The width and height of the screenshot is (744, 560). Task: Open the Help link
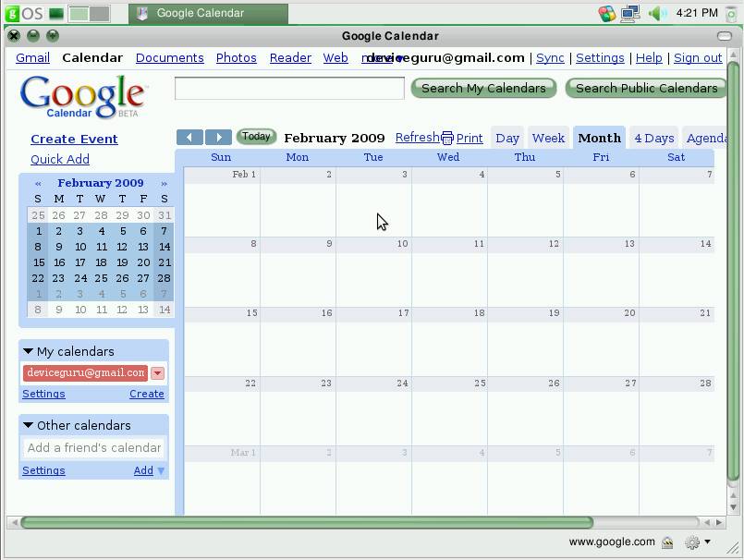[x=649, y=58]
